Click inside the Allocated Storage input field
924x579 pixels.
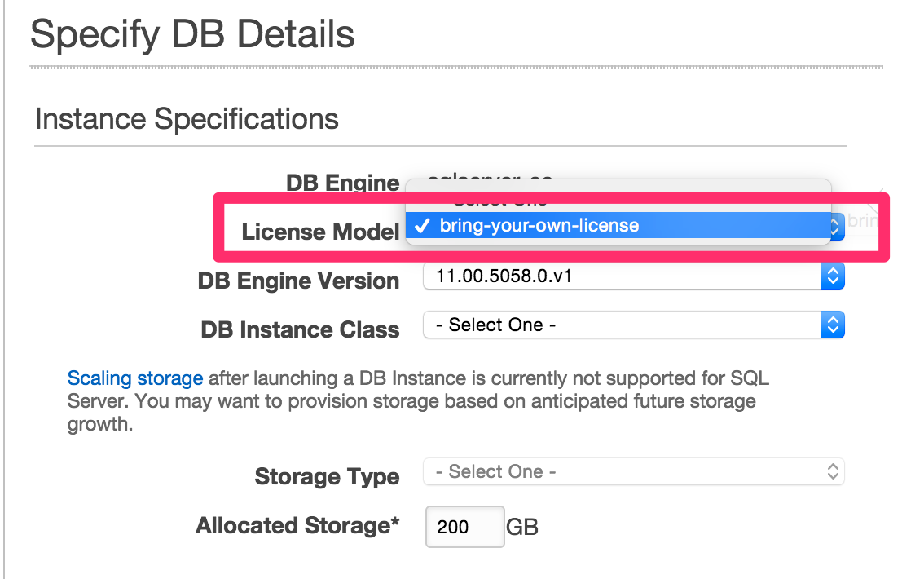[x=464, y=526]
